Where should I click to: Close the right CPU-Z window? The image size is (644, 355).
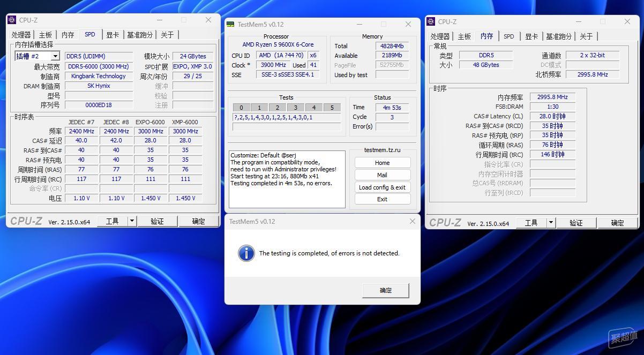coord(627,21)
